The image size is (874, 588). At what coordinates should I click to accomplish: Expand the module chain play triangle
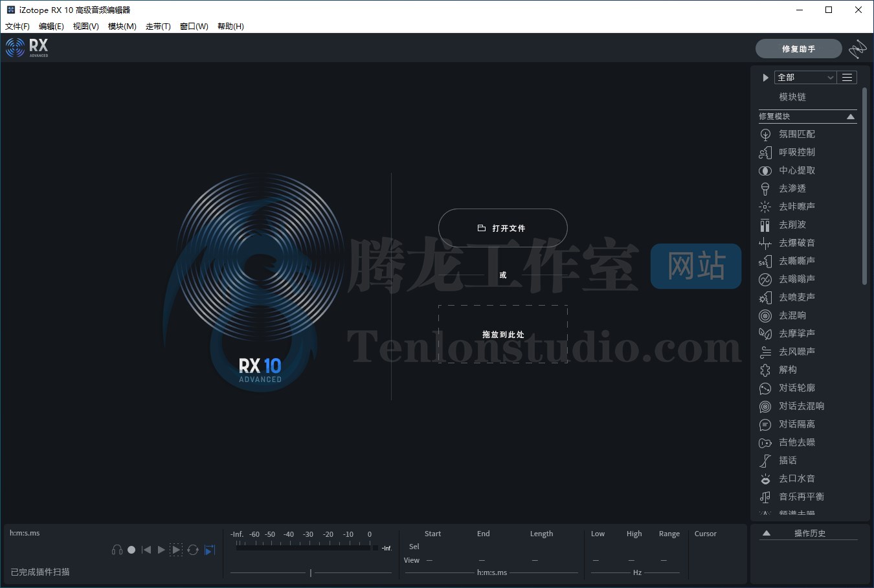pyautogui.click(x=765, y=78)
